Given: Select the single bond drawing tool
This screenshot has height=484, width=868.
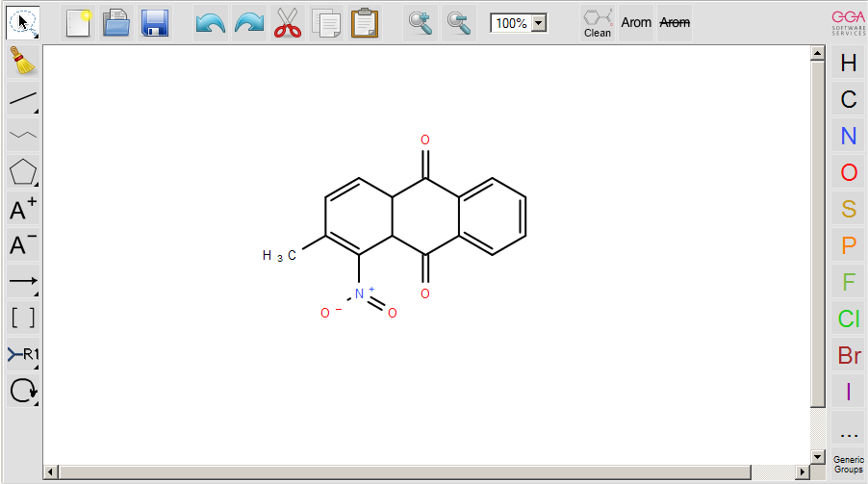Looking at the screenshot, I should [23, 98].
